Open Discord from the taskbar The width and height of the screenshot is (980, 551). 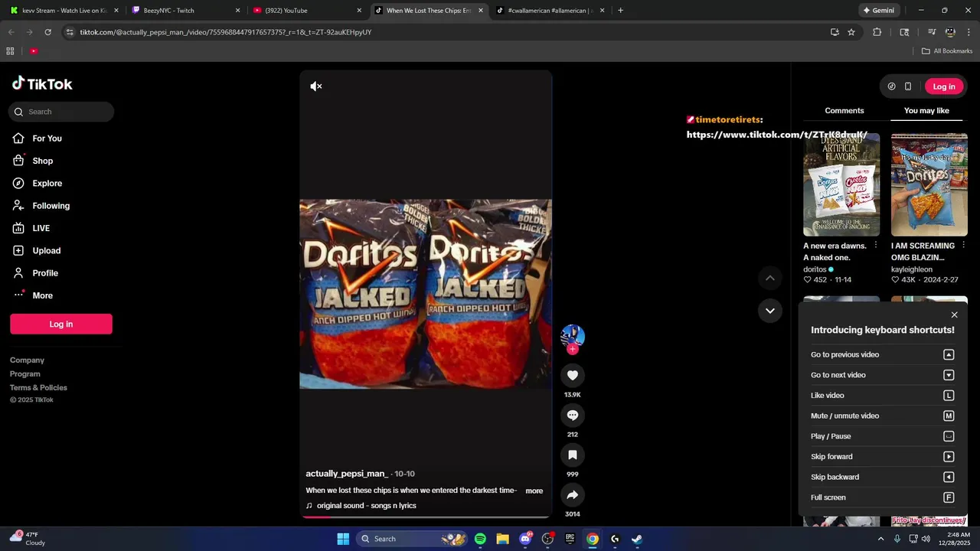(x=525, y=539)
